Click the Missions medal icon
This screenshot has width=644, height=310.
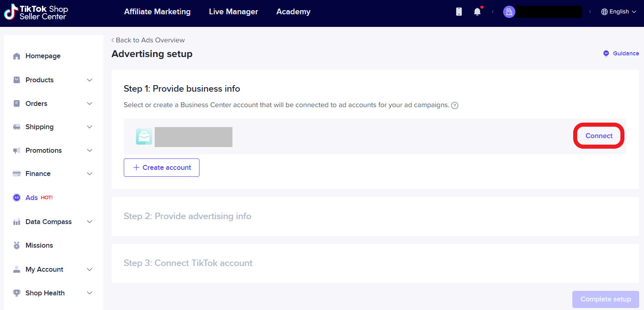pyautogui.click(x=17, y=245)
